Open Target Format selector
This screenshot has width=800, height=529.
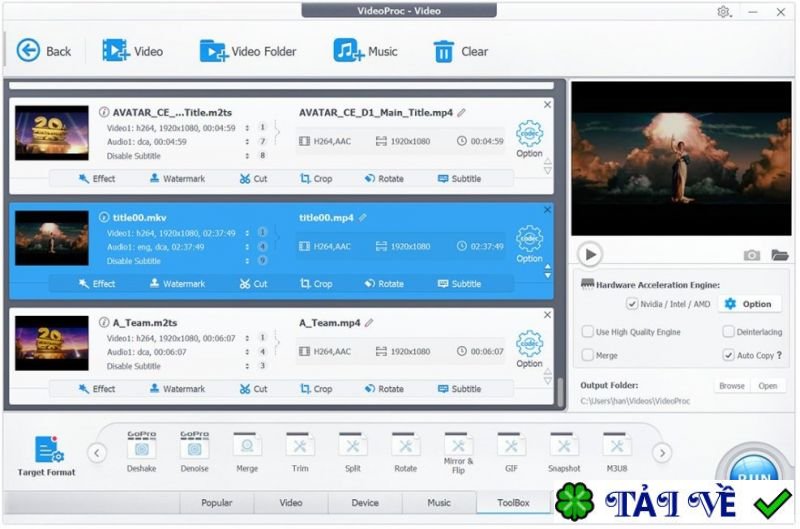coord(46,456)
